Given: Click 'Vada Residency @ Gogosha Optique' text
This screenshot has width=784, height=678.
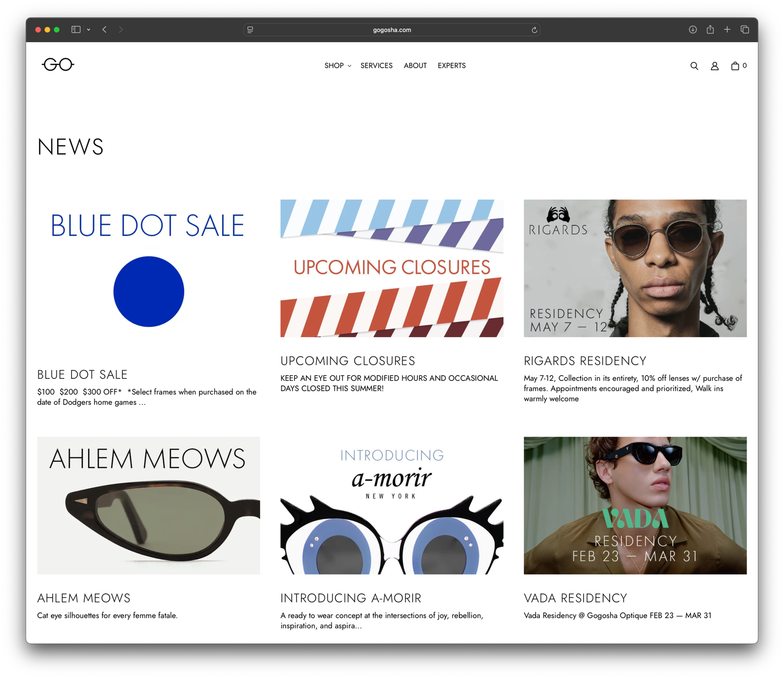Looking at the screenshot, I should tap(617, 615).
